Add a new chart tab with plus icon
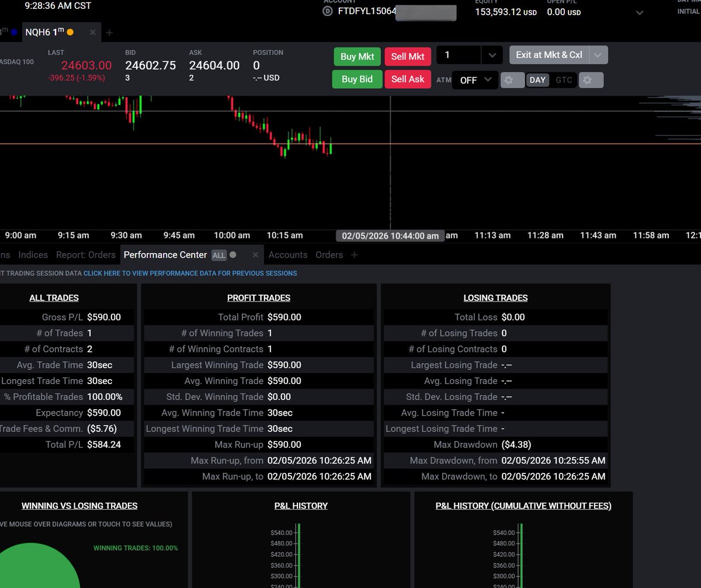 click(x=109, y=32)
